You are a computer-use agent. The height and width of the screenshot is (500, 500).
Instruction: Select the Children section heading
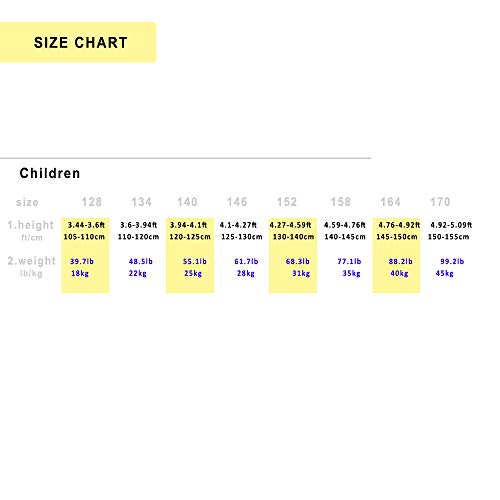50,173
